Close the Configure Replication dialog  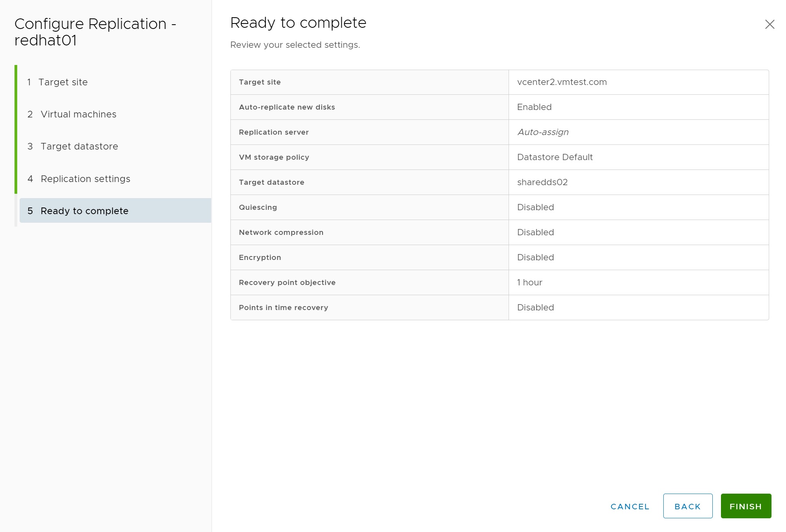pos(770,24)
